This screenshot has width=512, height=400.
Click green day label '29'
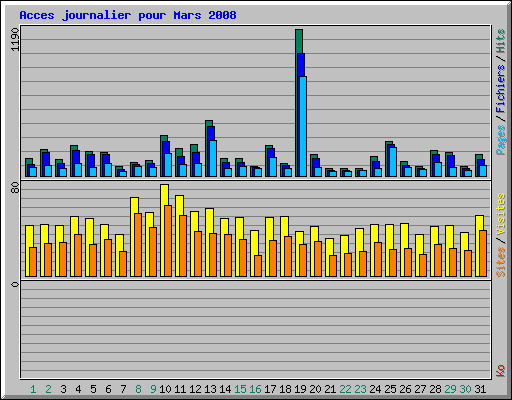click(450, 389)
